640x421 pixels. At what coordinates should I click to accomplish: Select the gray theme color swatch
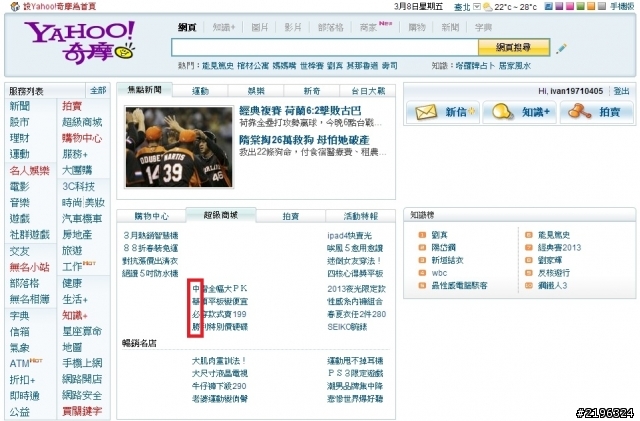[601, 6]
